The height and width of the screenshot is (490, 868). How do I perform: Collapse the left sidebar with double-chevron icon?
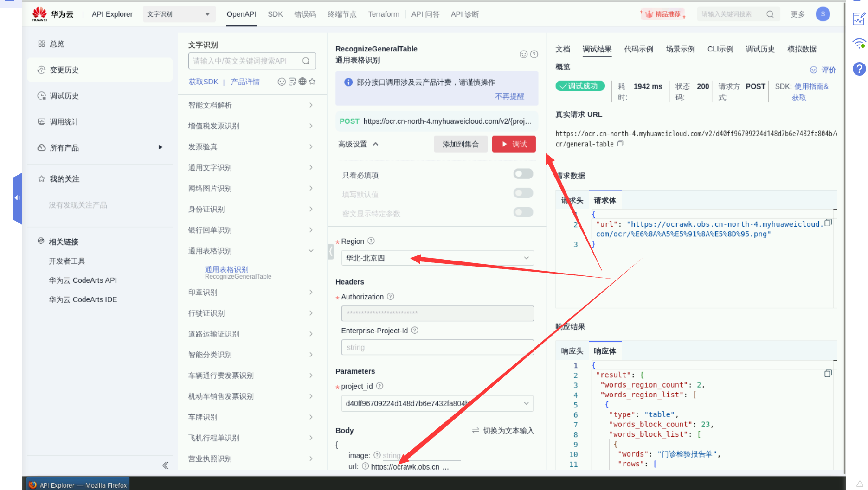coord(165,465)
